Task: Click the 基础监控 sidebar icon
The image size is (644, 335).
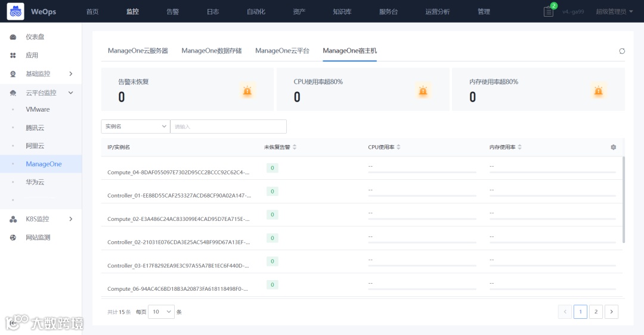Action: [x=13, y=73]
